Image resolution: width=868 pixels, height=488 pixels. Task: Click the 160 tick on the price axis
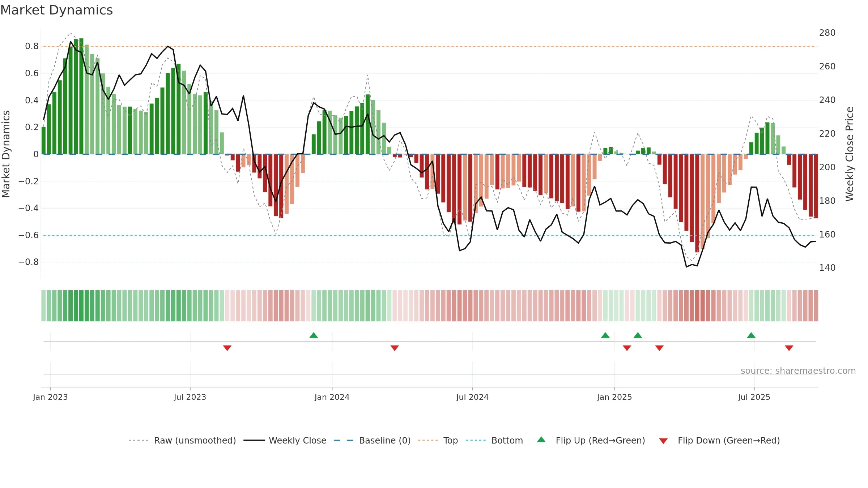(827, 235)
